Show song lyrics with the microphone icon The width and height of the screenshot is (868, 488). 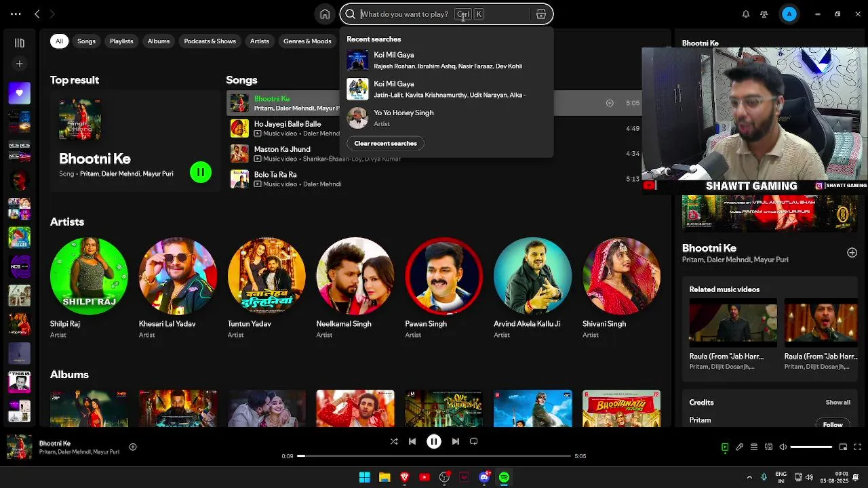point(740,447)
